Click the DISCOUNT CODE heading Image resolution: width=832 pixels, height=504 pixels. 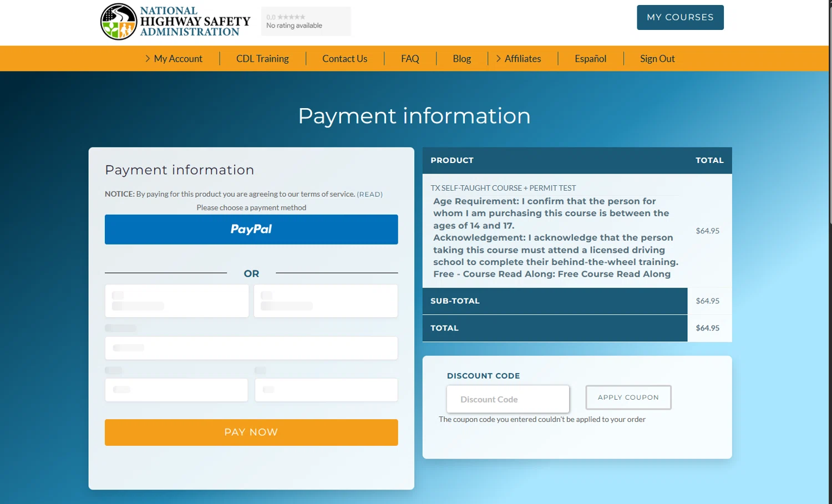click(484, 376)
